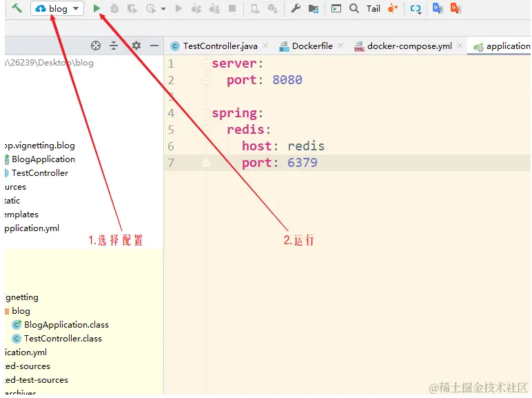The width and height of the screenshot is (532, 398).
Task: Select the vignetting folder in target tree
Action: [22, 297]
